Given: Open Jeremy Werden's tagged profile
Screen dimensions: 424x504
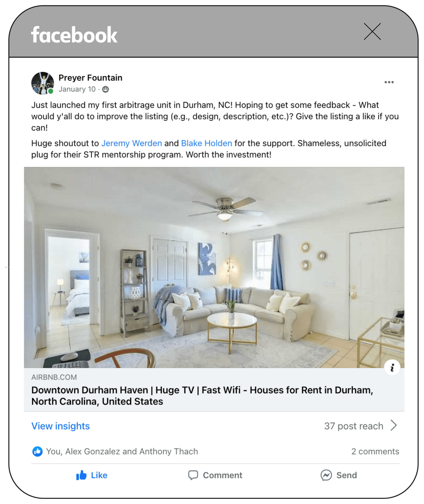Looking at the screenshot, I should 131,143.
